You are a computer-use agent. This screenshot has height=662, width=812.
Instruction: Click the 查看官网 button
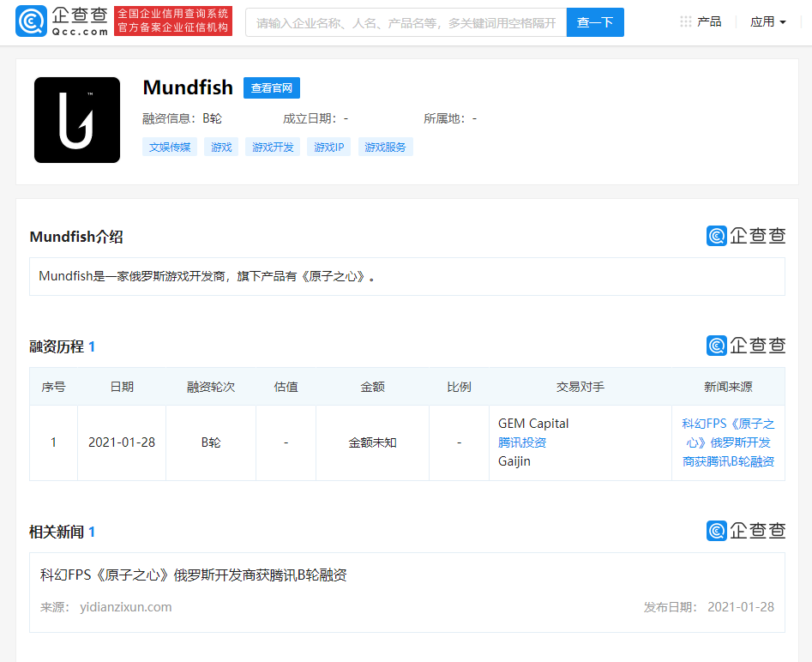(272, 88)
